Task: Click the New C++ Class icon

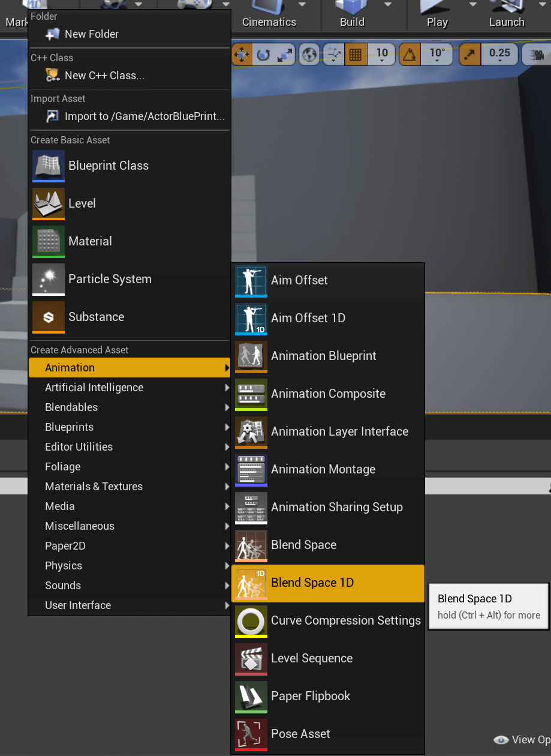Action: [53, 76]
